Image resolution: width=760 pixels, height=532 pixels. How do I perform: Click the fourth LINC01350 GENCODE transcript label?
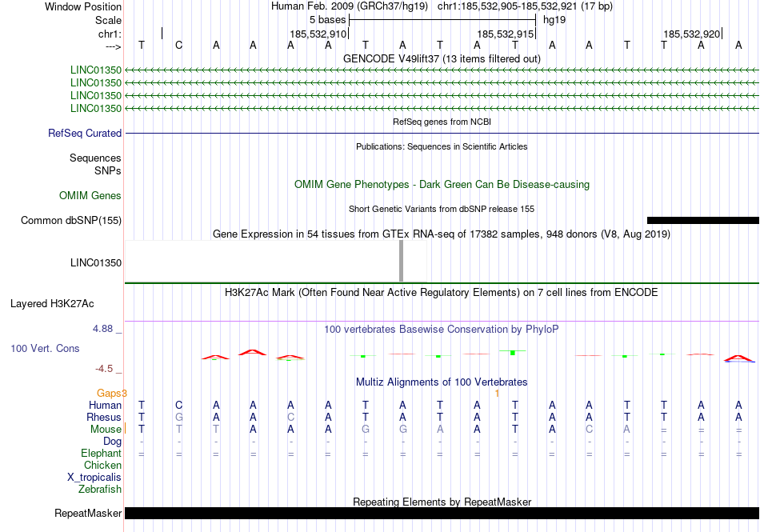click(95, 109)
